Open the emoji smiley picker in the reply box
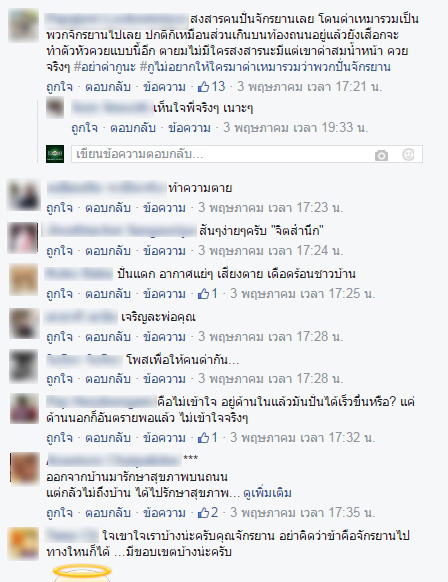The image size is (448, 582). 408,154
